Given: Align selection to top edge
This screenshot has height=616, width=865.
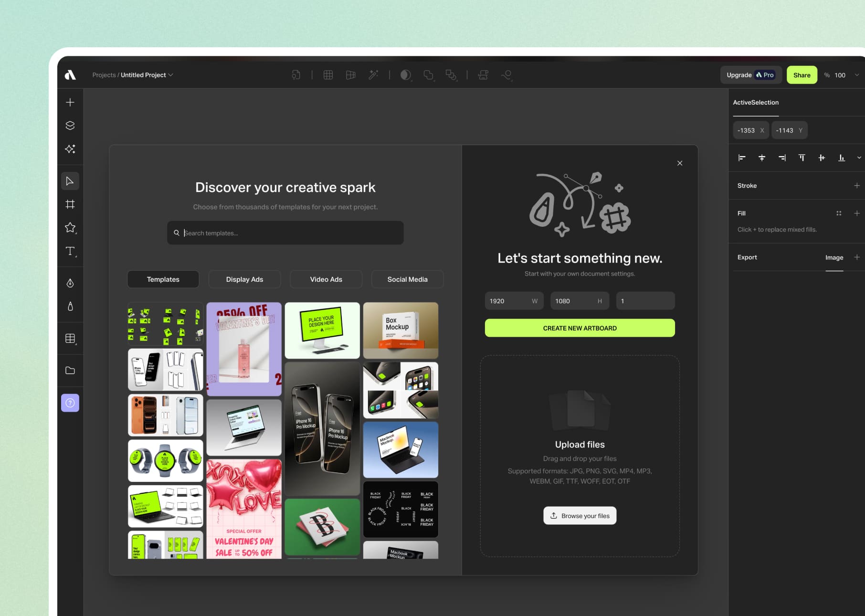Looking at the screenshot, I should 802,158.
